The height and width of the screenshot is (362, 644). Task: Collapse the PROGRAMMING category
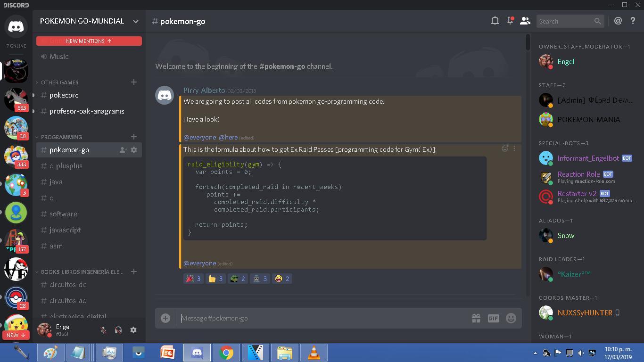61,137
